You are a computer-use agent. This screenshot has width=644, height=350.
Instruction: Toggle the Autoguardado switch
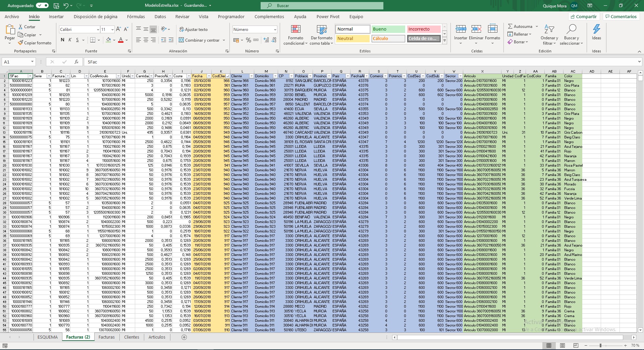pyautogui.click(x=42, y=5)
